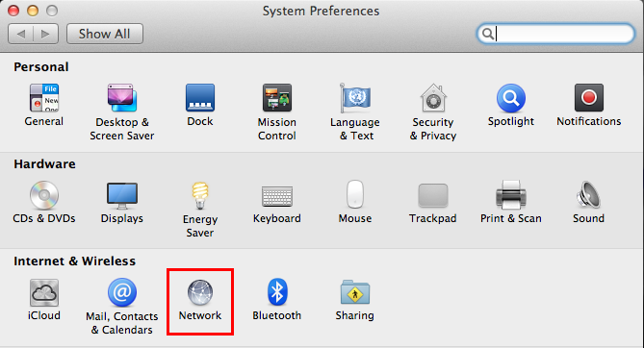644x348 pixels.
Task: Go forward with the right arrow button
Action: 45,34
